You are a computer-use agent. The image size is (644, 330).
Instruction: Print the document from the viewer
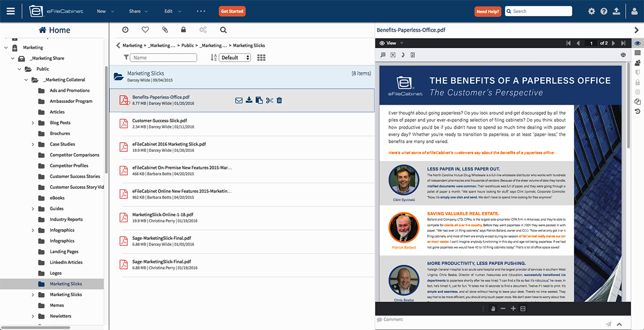(x=623, y=55)
